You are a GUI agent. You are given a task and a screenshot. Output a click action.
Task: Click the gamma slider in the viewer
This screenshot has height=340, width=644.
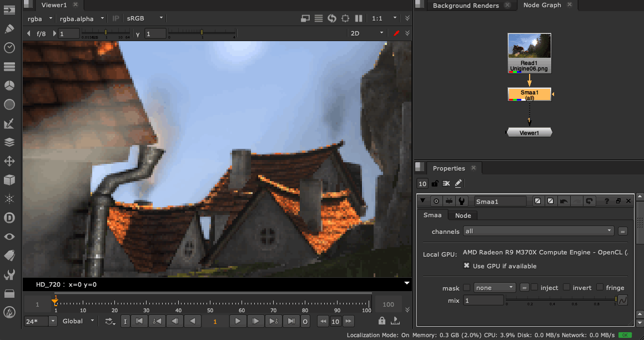pyautogui.click(x=202, y=34)
